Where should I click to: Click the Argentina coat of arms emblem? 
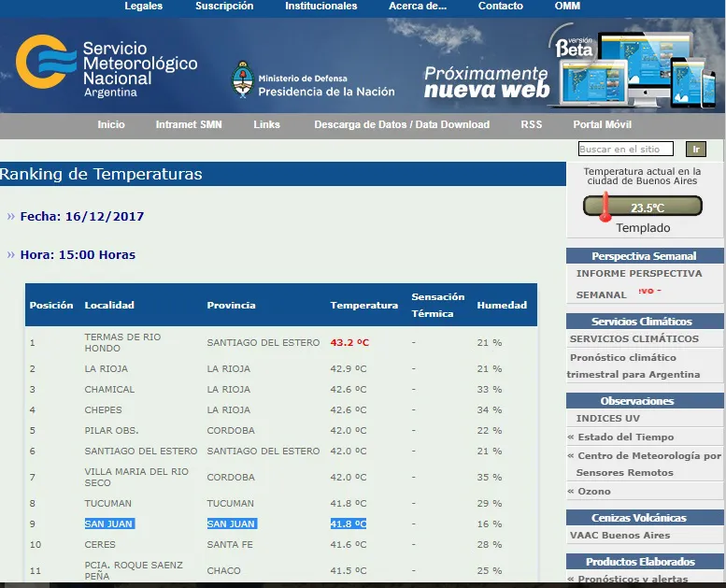[243, 79]
